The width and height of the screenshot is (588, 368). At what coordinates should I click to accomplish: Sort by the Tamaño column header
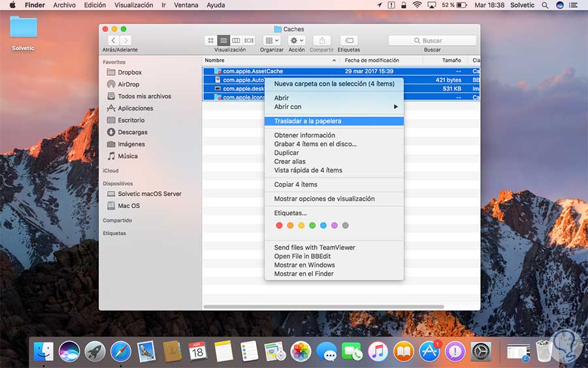click(x=446, y=60)
